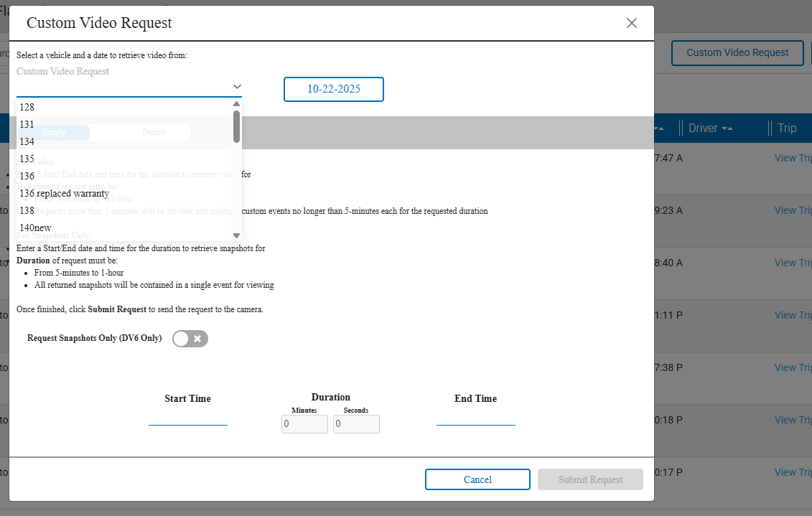
Task: Focus the Duration Minutes field
Action: pos(304,424)
